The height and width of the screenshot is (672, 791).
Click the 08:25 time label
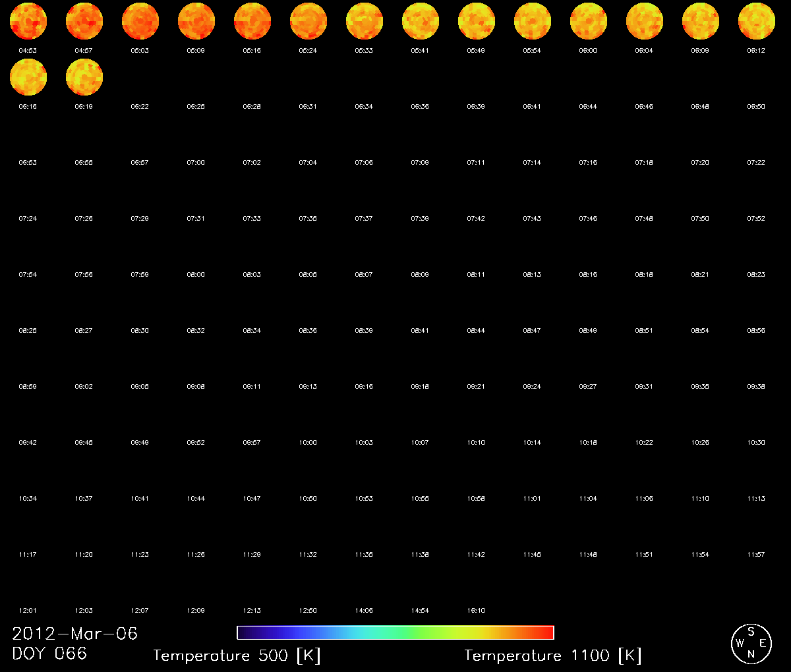28,331
